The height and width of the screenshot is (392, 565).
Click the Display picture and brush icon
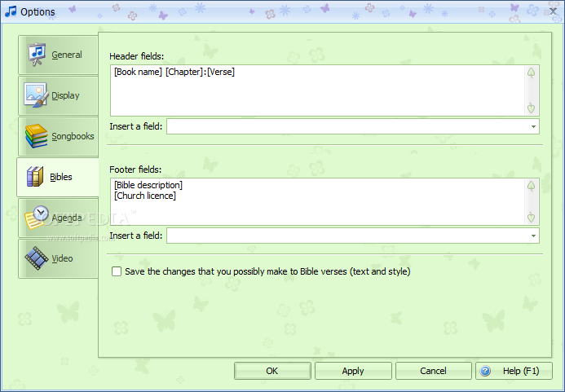pyautogui.click(x=36, y=95)
